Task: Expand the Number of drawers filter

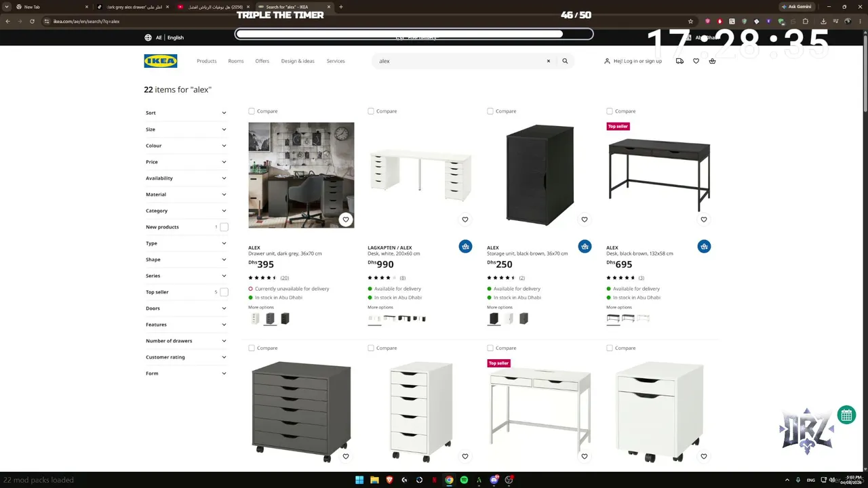Action: 186,341
